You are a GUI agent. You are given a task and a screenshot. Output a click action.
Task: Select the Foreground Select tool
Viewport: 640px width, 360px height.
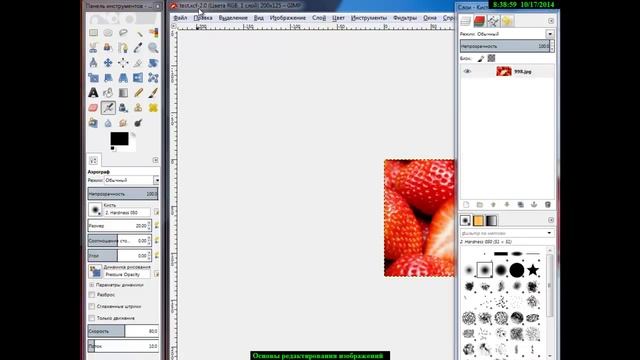click(108, 48)
